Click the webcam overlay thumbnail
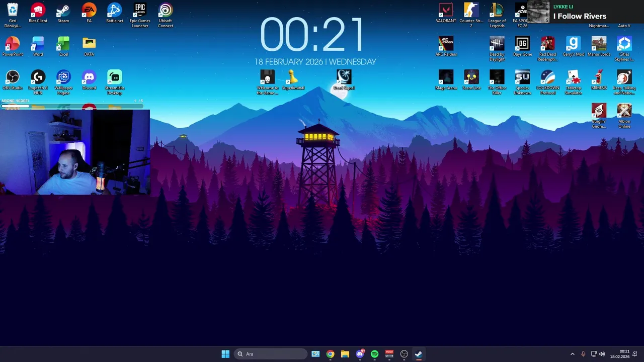 pos(75,152)
